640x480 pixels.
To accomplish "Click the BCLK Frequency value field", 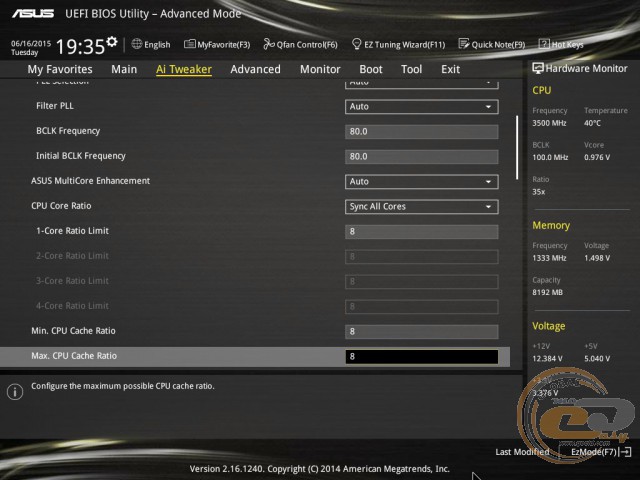I will tap(422, 132).
